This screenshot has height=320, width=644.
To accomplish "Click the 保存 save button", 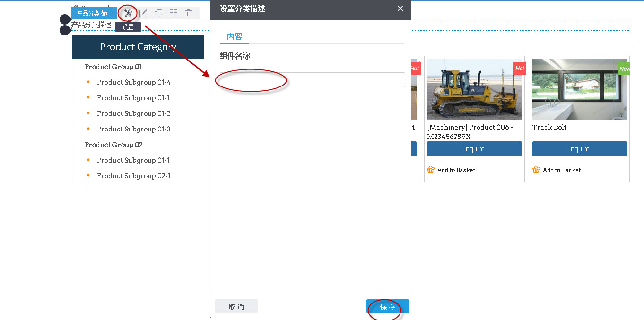I will [387, 306].
